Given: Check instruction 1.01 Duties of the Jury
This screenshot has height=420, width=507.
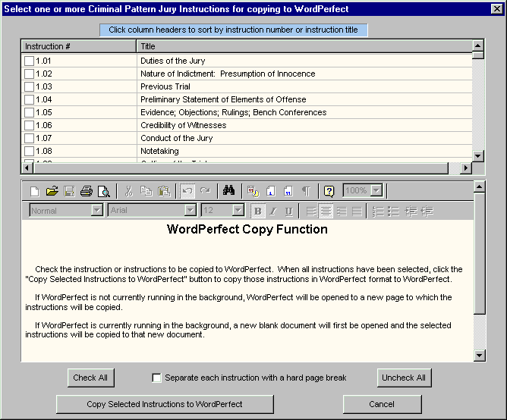Looking at the screenshot, I should click(29, 61).
